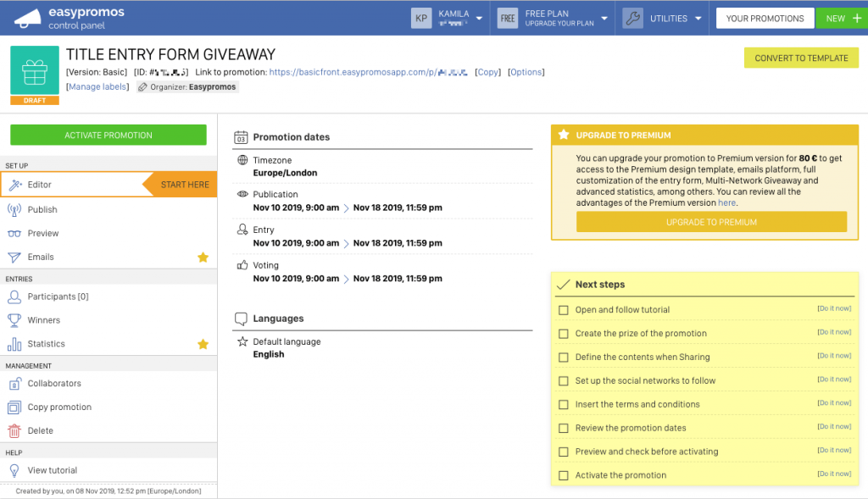Click 'Do it now' for Review the promotion dates
868x499 pixels.
pyautogui.click(x=834, y=426)
